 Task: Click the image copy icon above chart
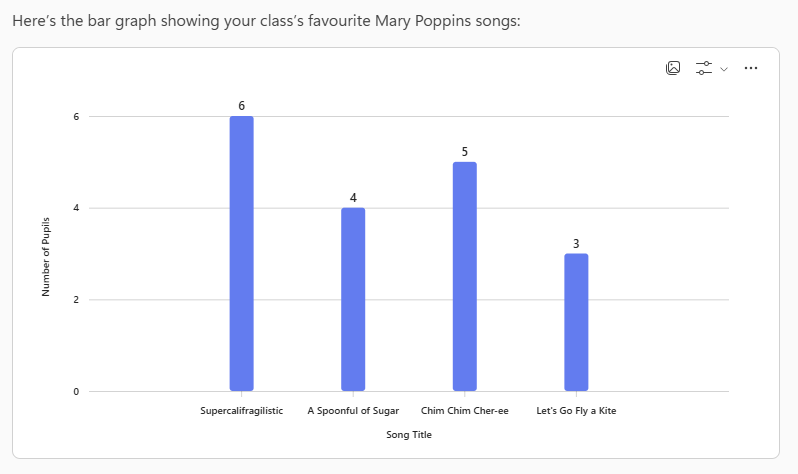pos(673,68)
